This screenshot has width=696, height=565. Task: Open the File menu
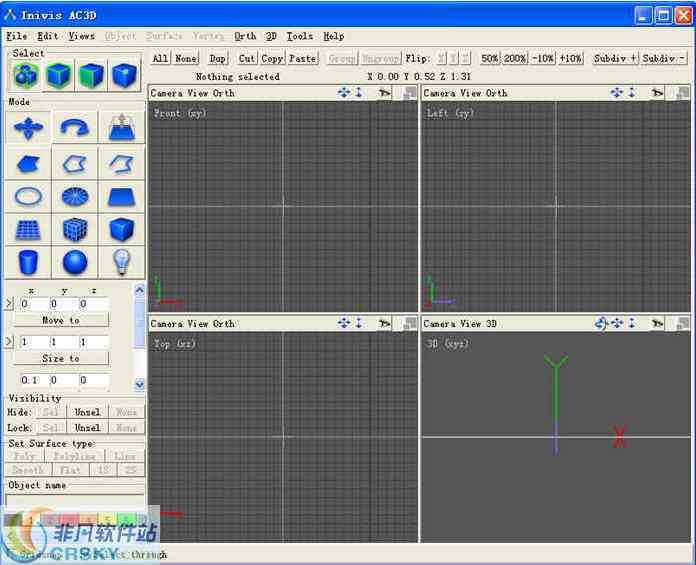pyautogui.click(x=17, y=36)
